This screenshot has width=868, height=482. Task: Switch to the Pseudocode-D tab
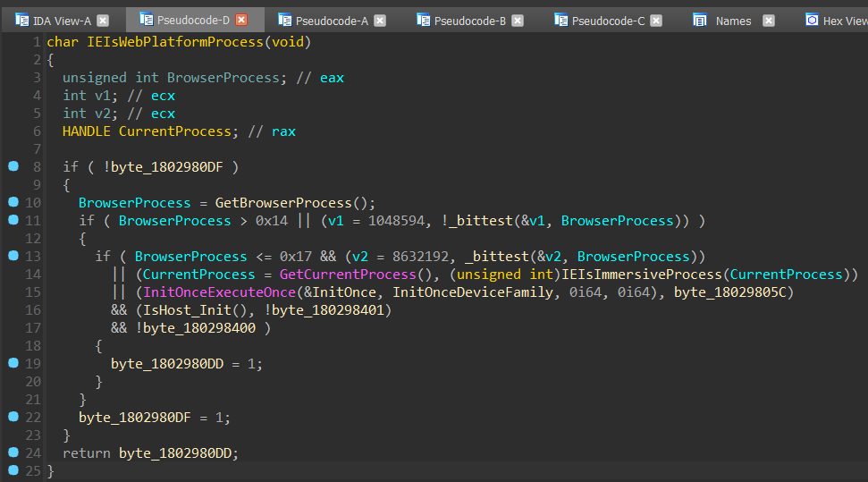click(193, 21)
